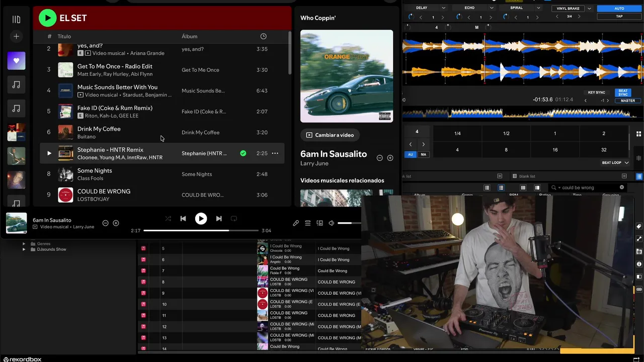Click the TAP button
The width and height of the screenshot is (644, 362).
[619, 16]
